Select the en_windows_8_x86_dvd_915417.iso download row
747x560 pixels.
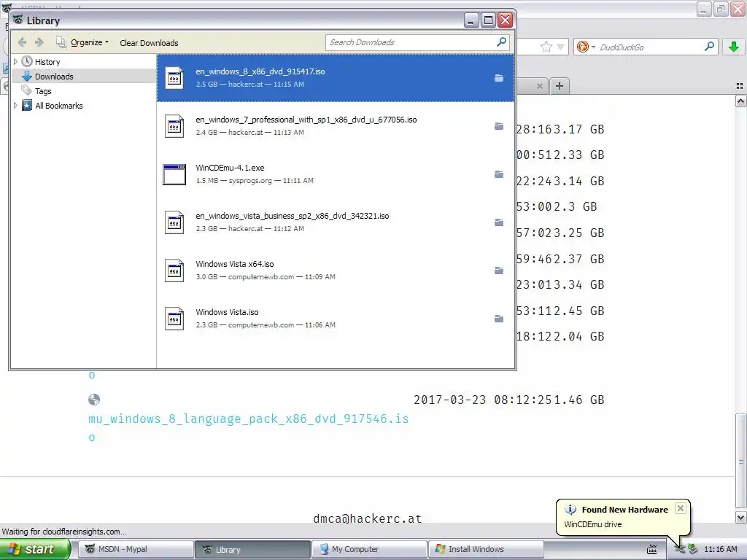coord(336,77)
